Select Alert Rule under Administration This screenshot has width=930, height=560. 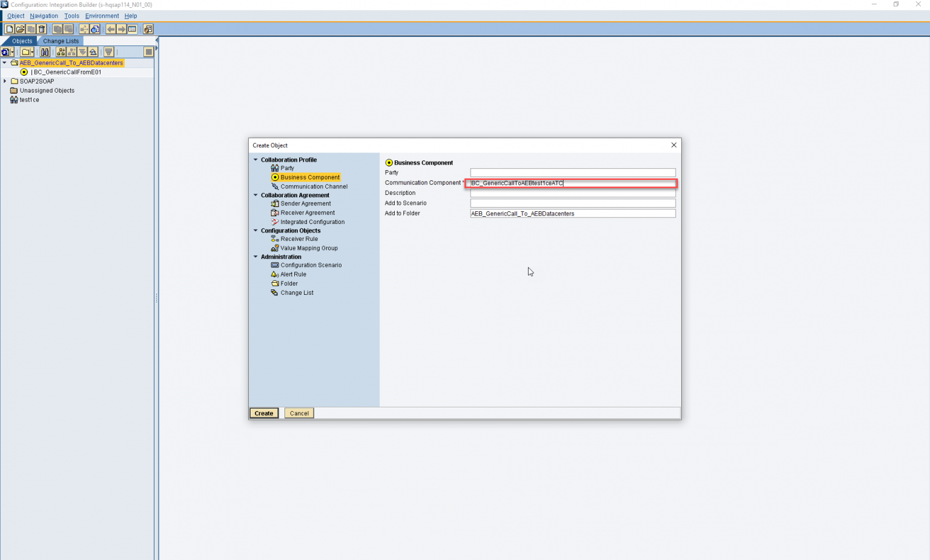[294, 274]
